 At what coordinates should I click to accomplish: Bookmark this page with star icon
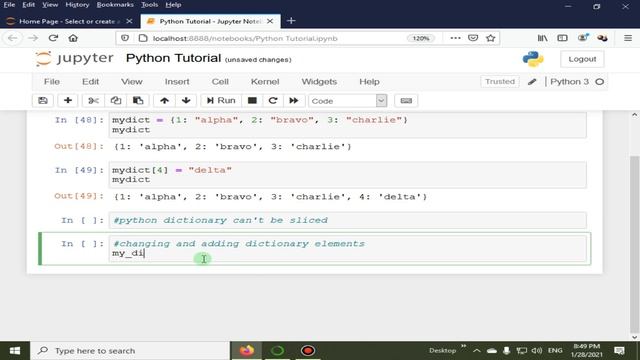tap(491, 38)
